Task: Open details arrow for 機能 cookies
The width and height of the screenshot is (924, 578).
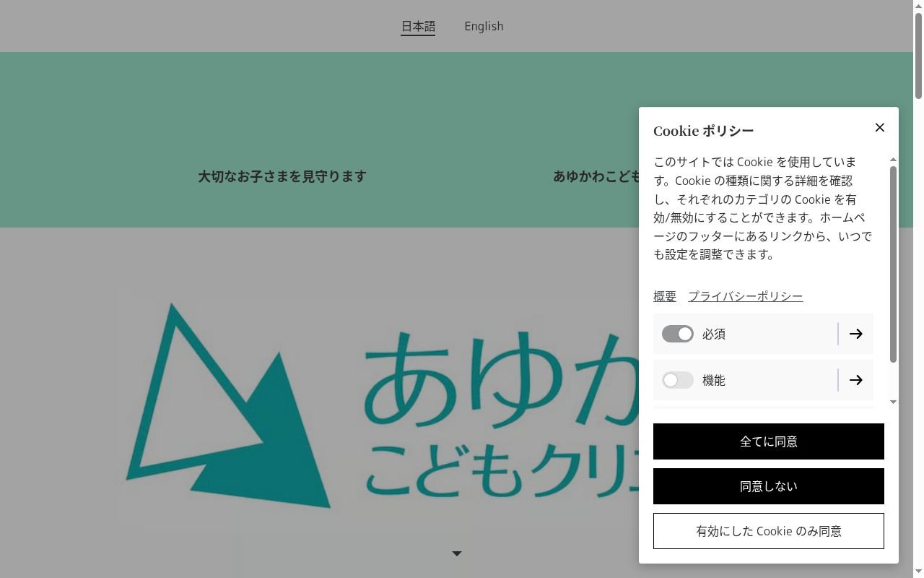Action: click(855, 380)
